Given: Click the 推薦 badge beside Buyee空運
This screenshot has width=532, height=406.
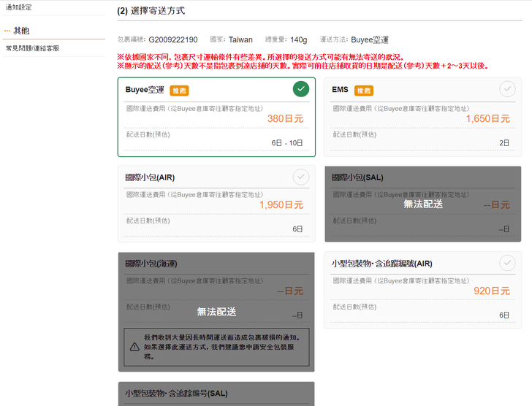Looking at the screenshot, I should (179, 91).
